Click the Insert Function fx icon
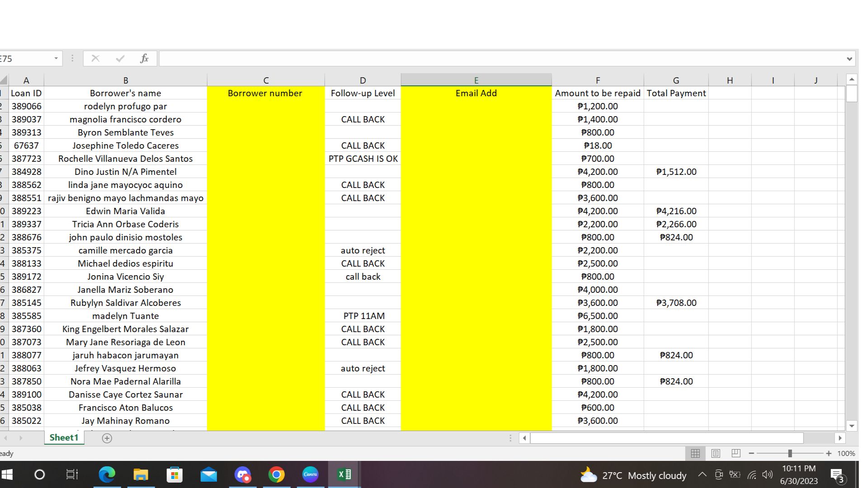The image size is (868, 488). click(144, 58)
